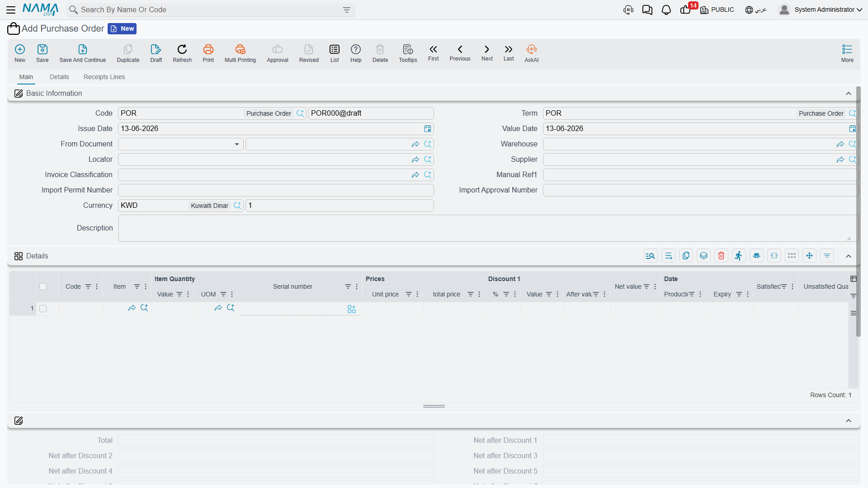
Task: Click delete row icon in Details toolbar
Action: point(722,256)
